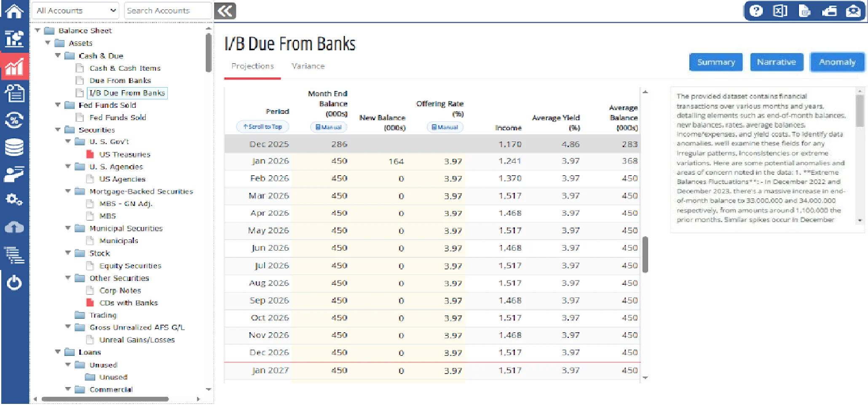Click the Narrative button
This screenshot has height=406, width=868.
pos(777,62)
